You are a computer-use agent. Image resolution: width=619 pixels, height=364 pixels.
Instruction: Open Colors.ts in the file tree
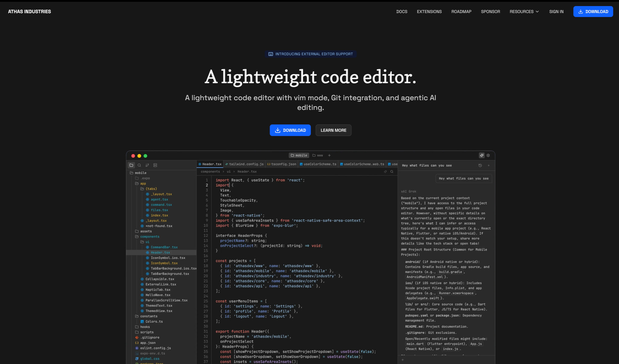pos(151,321)
